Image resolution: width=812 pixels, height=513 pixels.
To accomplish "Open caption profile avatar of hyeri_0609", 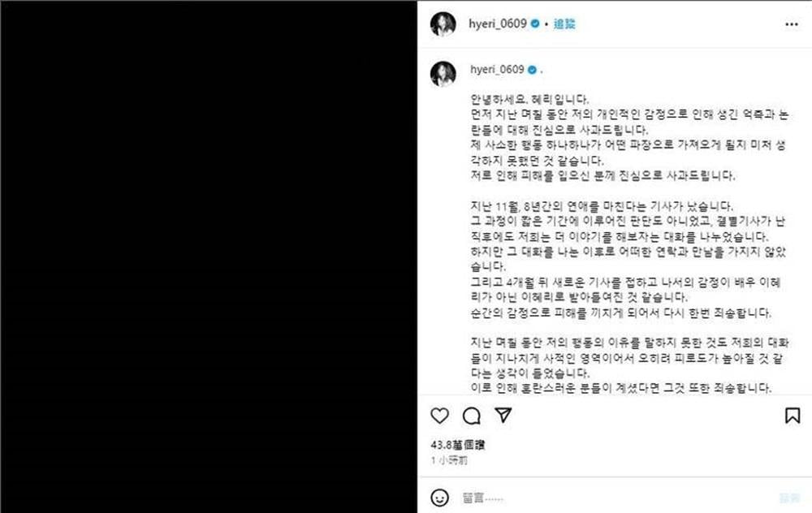I will (443, 74).
